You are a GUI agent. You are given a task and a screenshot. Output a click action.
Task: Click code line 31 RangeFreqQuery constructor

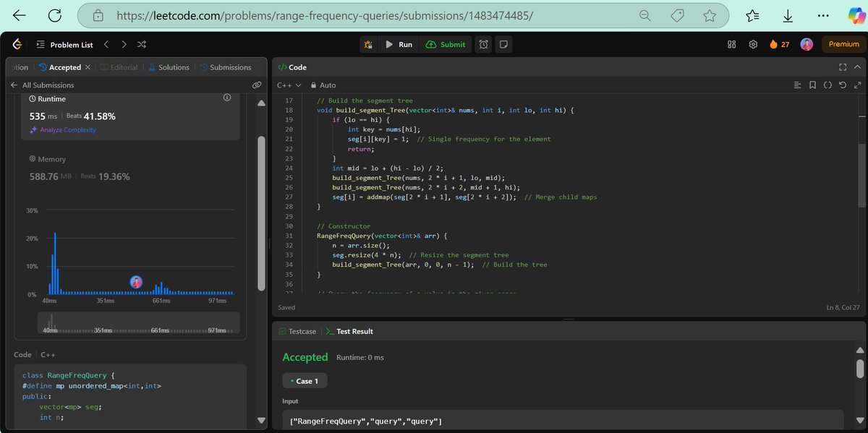click(x=383, y=236)
